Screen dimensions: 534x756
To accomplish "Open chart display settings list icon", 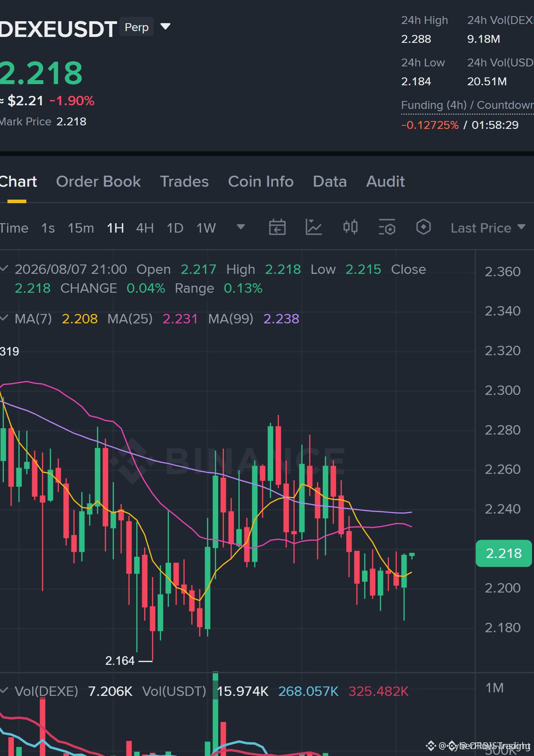I will pos(387,227).
